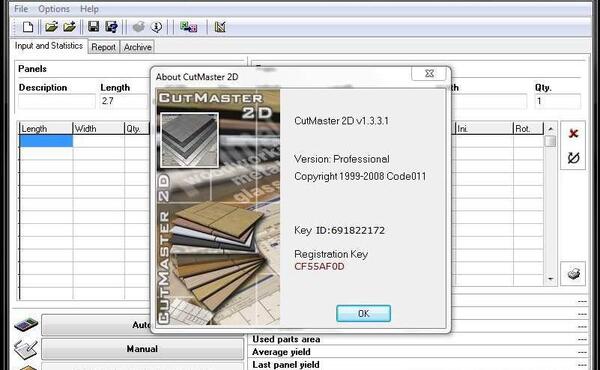Viewport: 600px width, 370px height.
Task: Click the calculator icon beside Auto button
Action: point(26,324)
